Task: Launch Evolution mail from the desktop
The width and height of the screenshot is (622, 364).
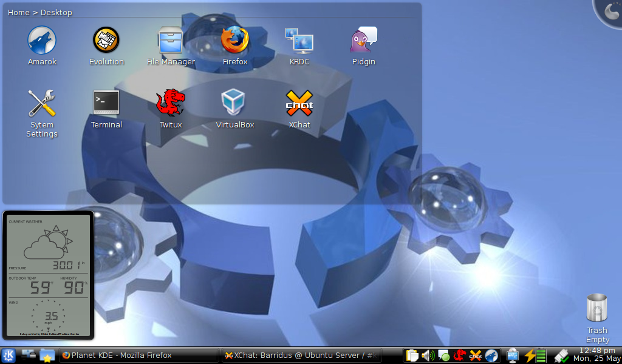Action: [x=106, y=41]
